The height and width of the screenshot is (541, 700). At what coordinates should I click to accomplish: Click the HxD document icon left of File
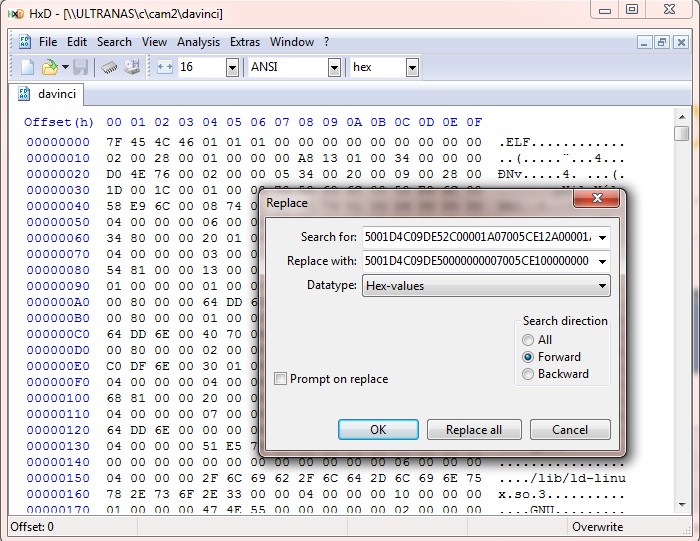click(26, 42)
